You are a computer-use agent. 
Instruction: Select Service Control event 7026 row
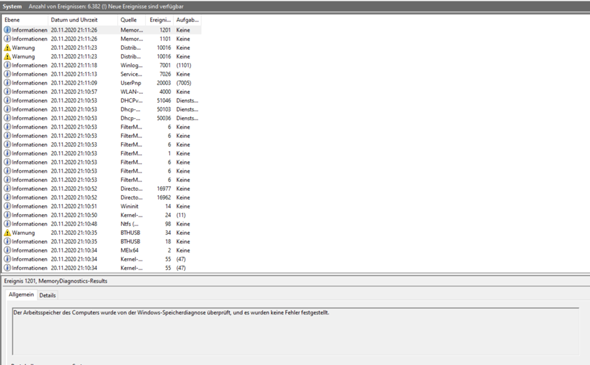pos(102,74)
